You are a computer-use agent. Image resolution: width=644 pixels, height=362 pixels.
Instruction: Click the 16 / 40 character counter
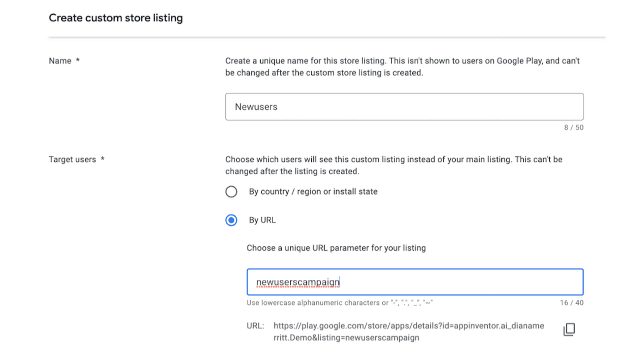point(572,303)
